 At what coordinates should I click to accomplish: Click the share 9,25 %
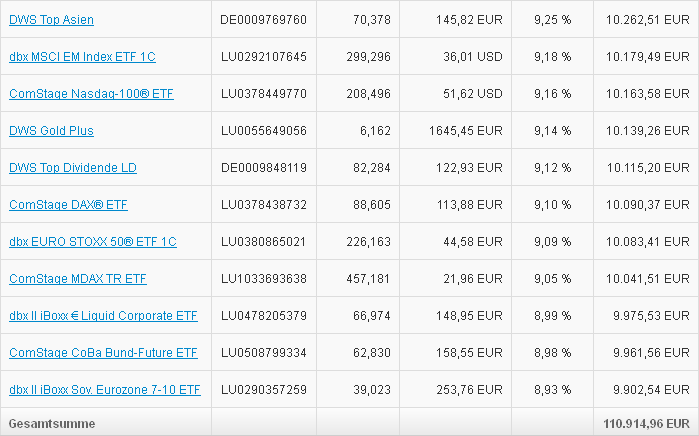553,20
